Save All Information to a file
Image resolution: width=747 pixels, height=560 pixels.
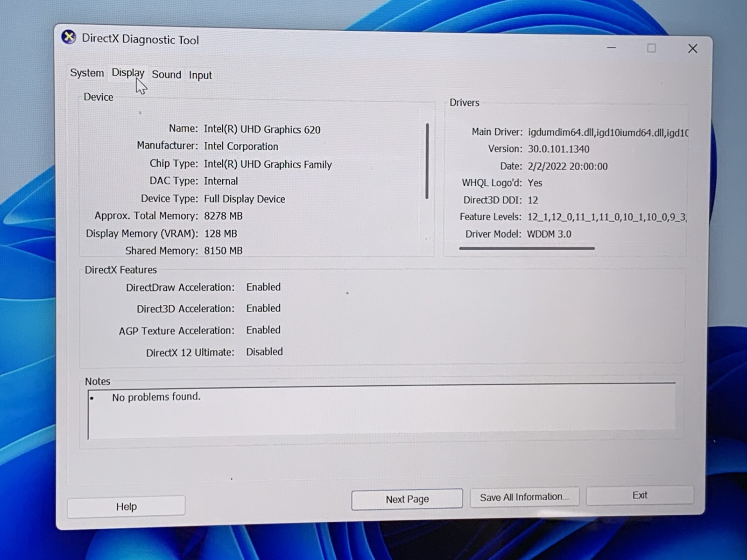click(524, 497)
